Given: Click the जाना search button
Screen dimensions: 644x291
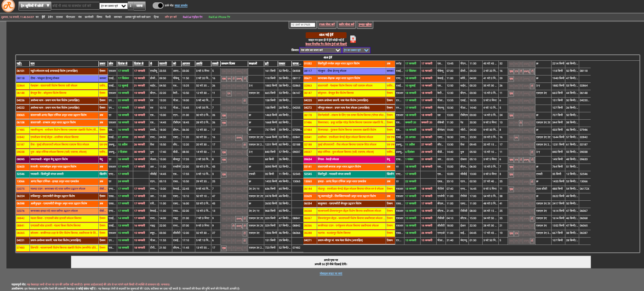Looking at the screenshot, I should pyautogui.click(x=139, y=6).
